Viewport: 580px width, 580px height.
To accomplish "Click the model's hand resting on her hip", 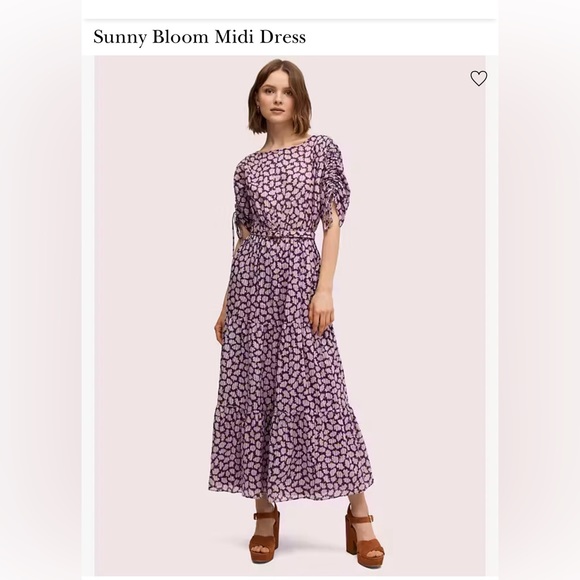I will [x=321, y=313].
